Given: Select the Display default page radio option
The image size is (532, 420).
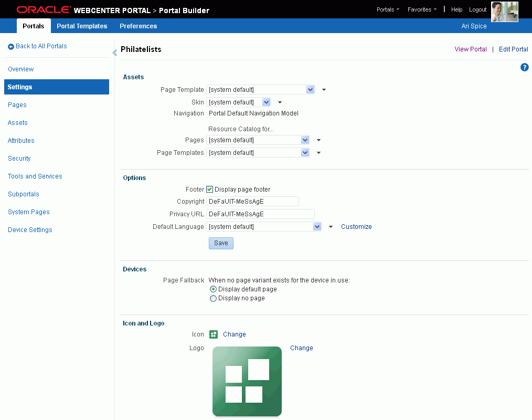Looking at the screenshot, I should pos(213,289).
